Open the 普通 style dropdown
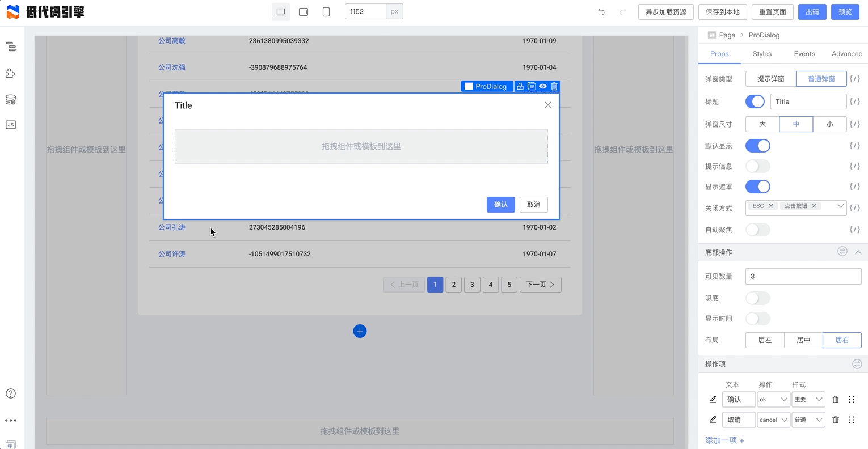Image resolution: width=868 pixels, height=449 pixels. click(808, 420)
